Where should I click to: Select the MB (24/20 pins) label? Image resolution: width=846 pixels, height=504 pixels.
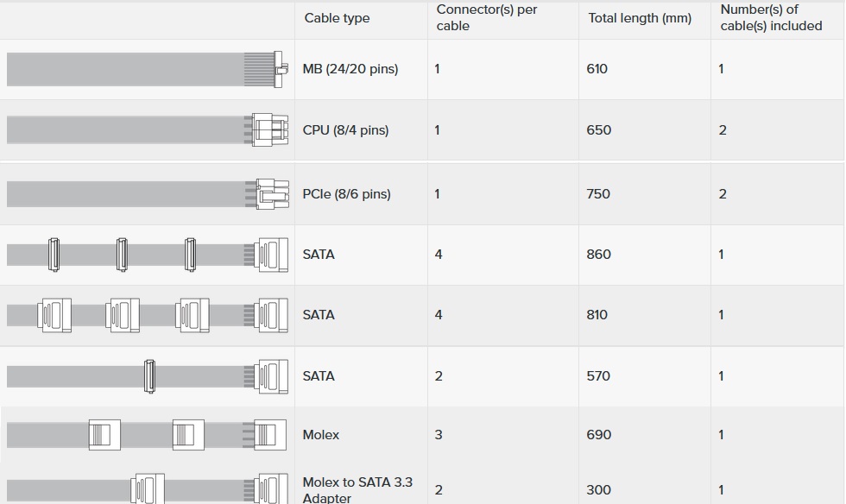[x=350, y=69]
